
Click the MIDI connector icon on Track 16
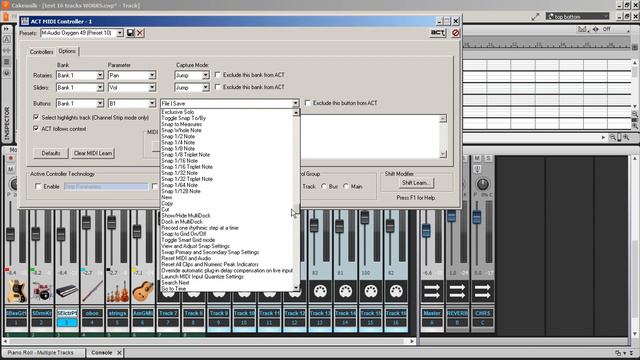click(x=396, y=291)
